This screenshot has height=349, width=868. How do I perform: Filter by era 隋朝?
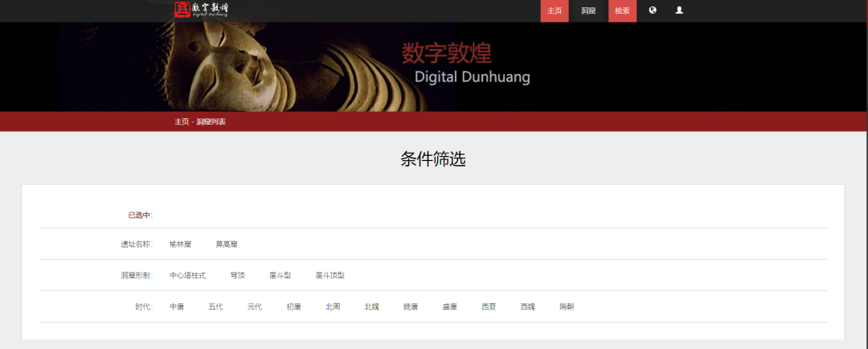click(567, 307)
